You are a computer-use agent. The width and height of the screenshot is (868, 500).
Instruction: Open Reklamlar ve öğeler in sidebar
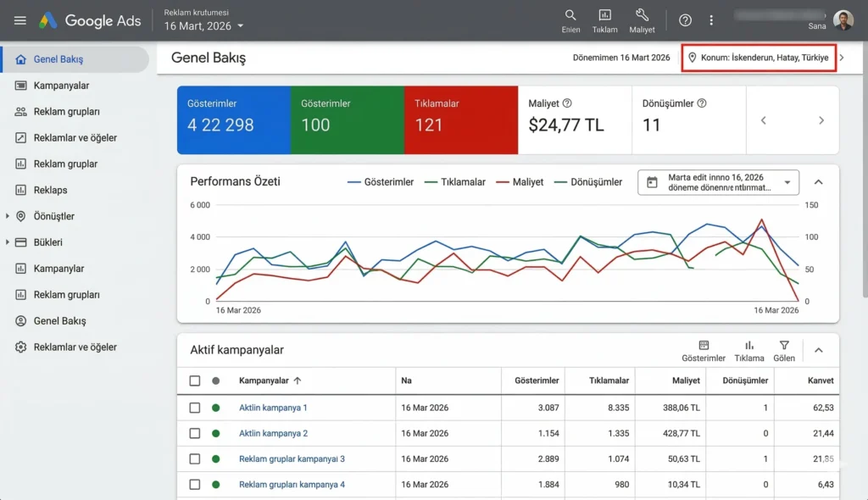(75, 137)
